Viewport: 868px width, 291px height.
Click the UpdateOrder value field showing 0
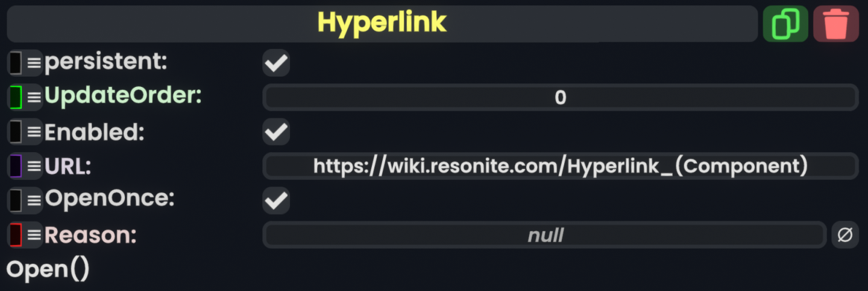point(561,97)
